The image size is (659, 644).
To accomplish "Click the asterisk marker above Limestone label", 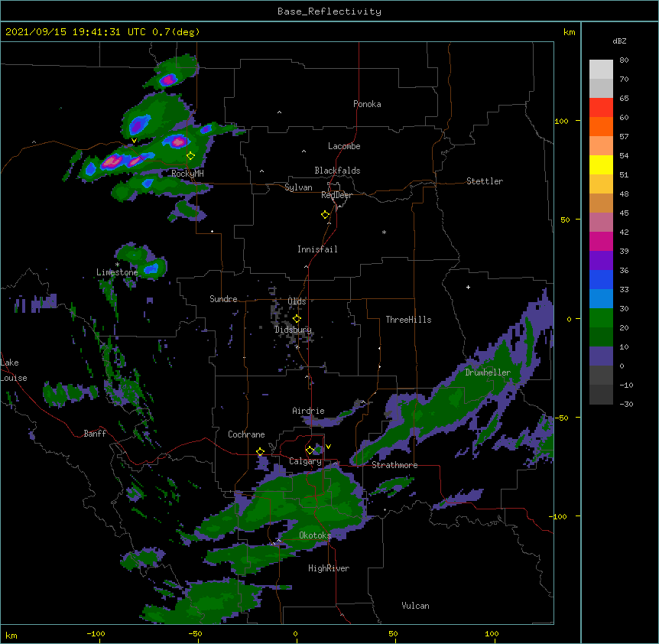I will pos(117,265).
